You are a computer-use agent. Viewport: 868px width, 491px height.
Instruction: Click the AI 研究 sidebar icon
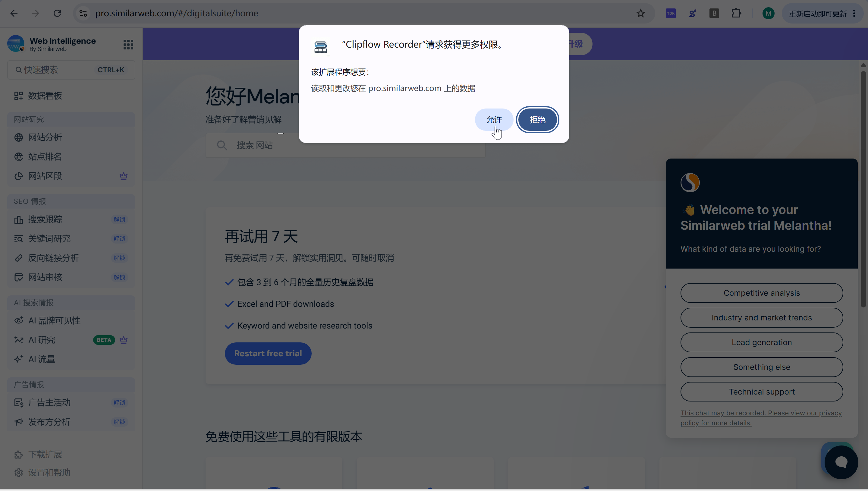tap(19, 340)
